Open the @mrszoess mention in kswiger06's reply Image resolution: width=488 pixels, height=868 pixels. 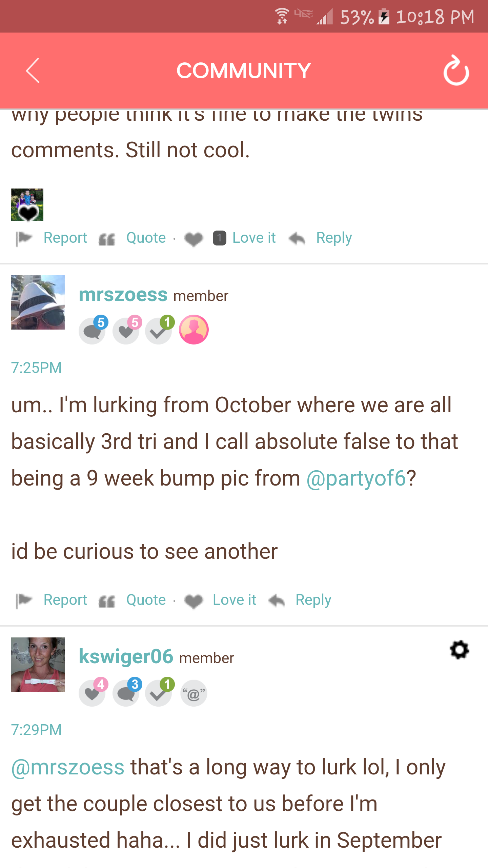[68, 767]
